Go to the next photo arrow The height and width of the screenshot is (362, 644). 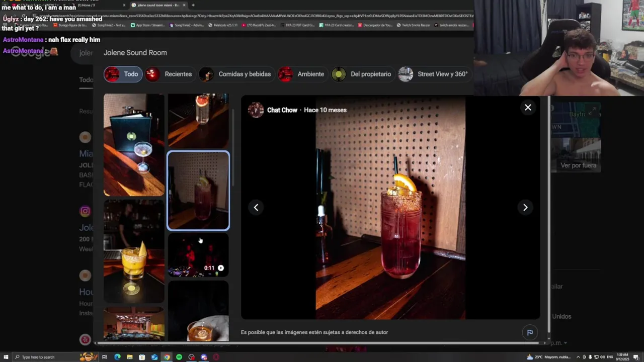click(525, 207)
